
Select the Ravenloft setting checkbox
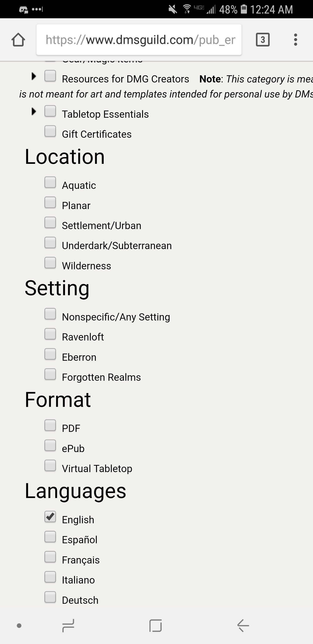click(50, 334)
